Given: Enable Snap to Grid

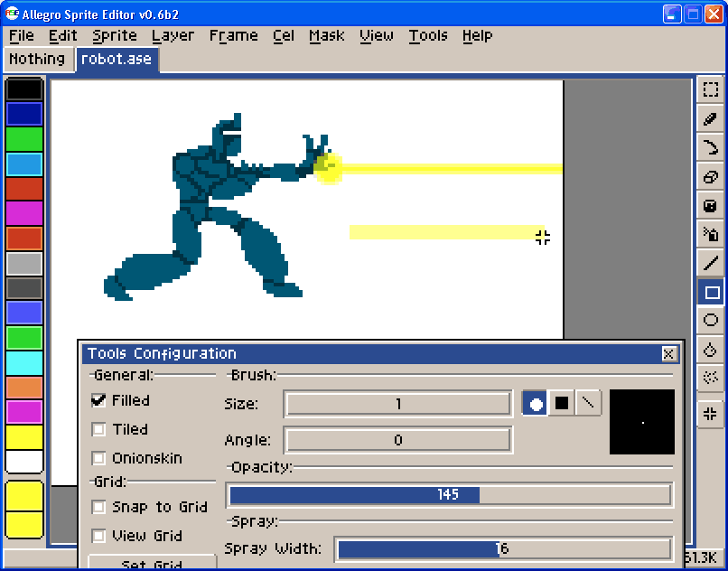Looking at the screenshot, I should (98, 507).
